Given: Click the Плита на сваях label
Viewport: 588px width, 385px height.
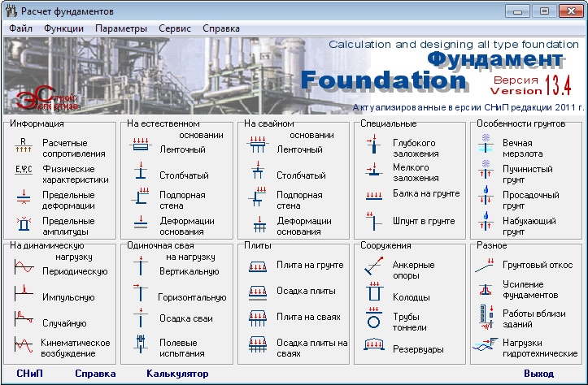Looking at the screenshot, I should 308,318.
